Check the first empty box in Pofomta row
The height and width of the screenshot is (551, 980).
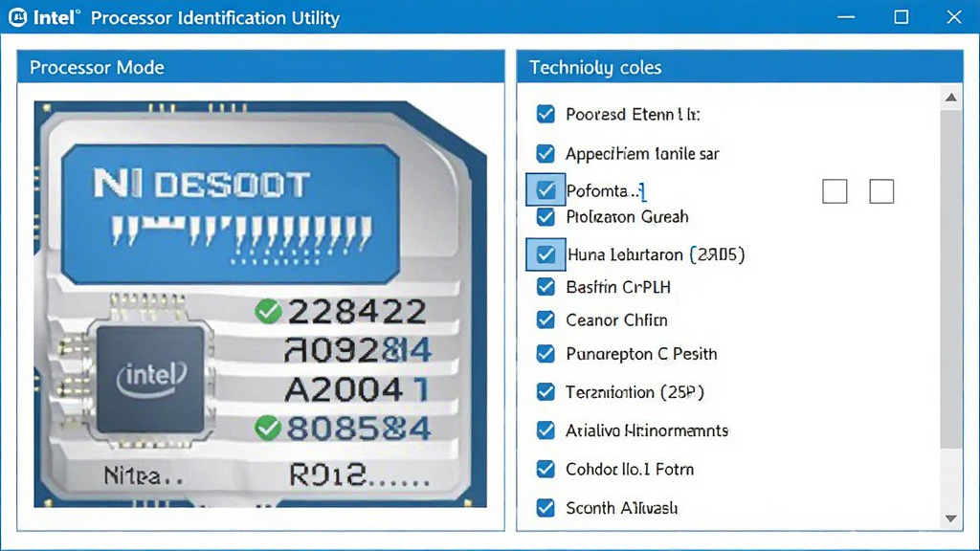[835, 191]
